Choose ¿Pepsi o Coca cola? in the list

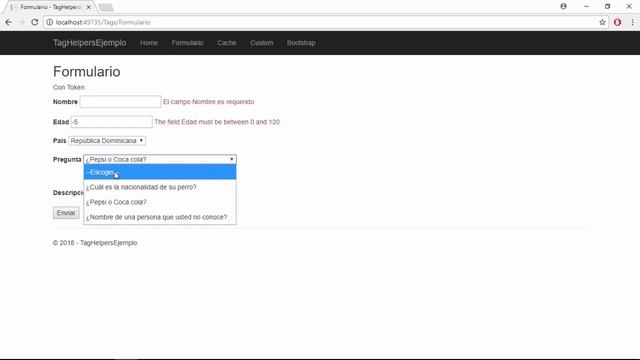160,202
